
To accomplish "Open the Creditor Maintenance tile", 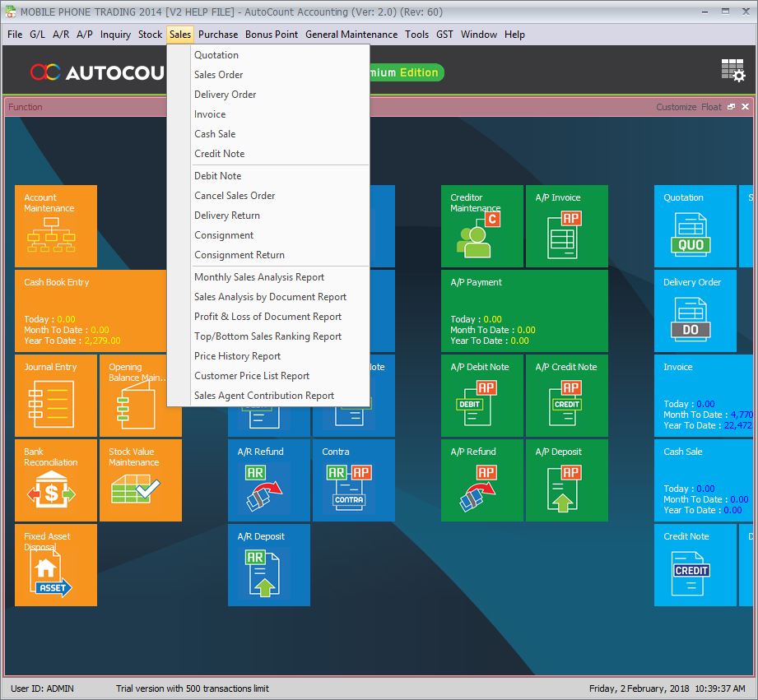I will click(x=481, y=226).
